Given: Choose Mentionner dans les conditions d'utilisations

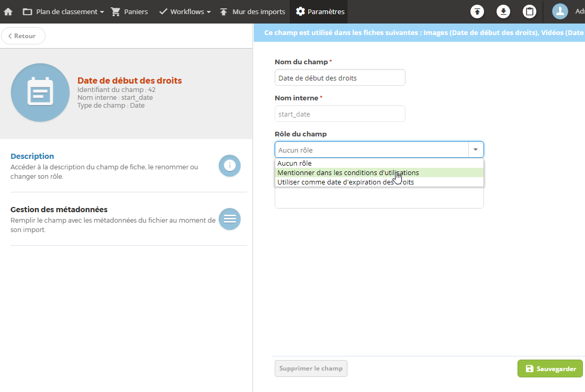Looking at the screenshot, I should 379,172.
